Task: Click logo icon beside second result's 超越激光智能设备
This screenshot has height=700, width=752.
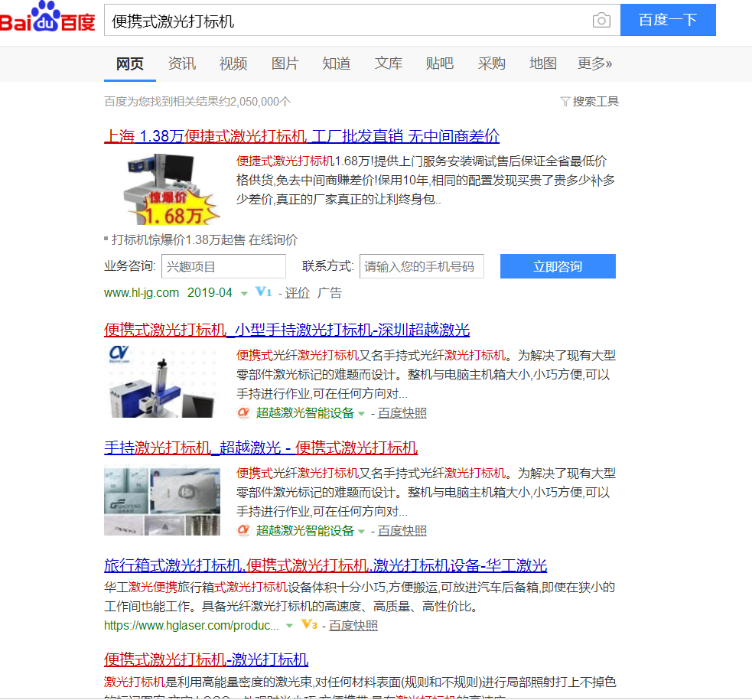Action: click(243, 412)
